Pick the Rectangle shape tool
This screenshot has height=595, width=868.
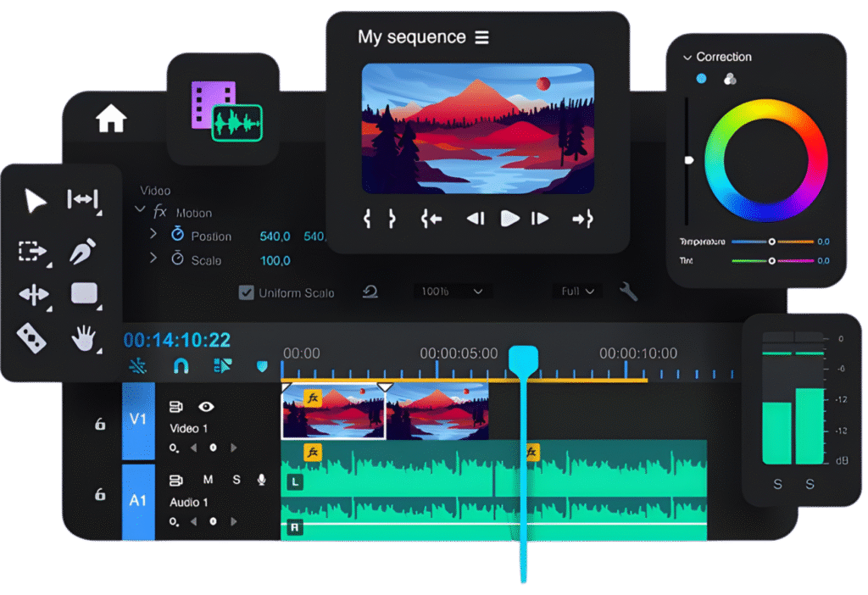83,293
